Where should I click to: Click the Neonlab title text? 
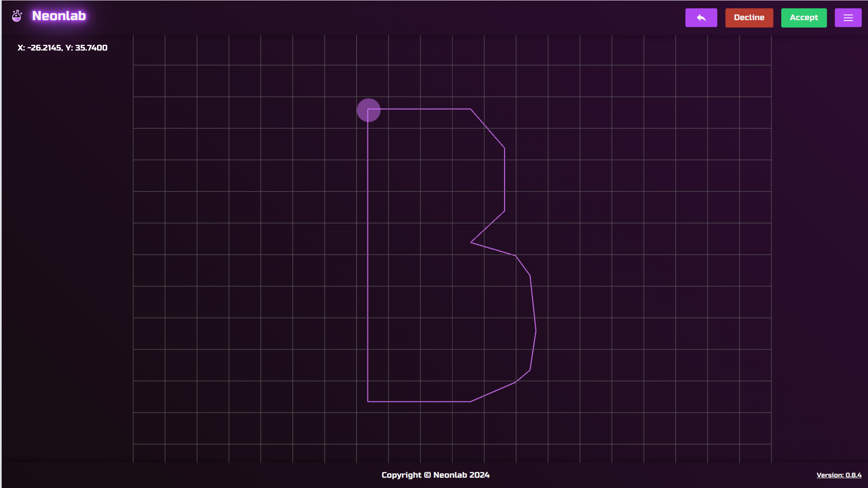59,16
